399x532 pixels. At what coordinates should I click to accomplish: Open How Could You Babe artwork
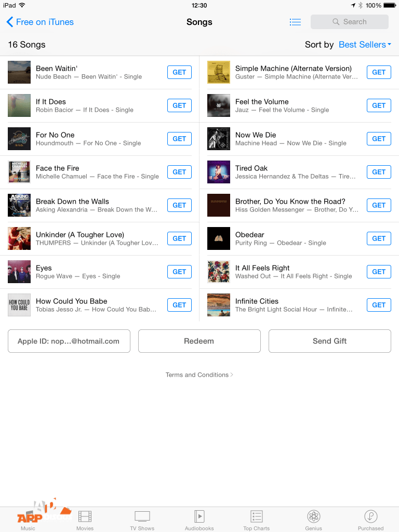19,305
